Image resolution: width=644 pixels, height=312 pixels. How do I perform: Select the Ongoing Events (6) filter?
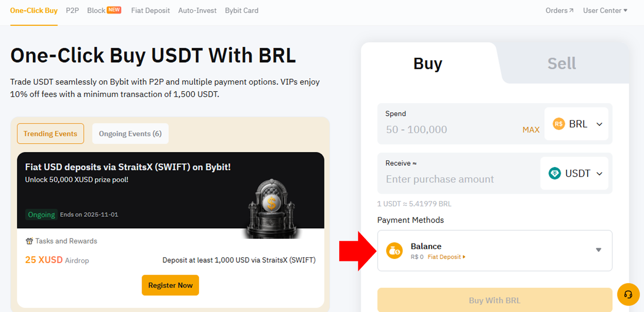pyautogui.click(x=130, y=133)
